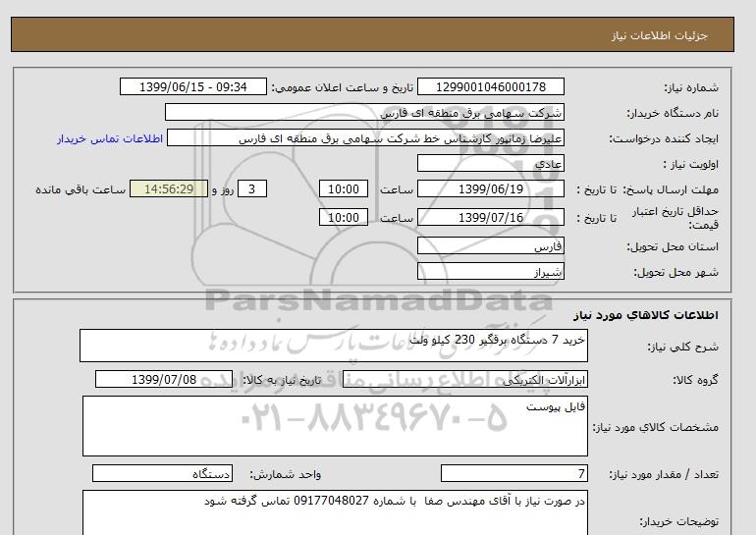Click the label مهلت ارسال پاسخ
This screenshot has height=535, width=756.
tap(673, 189)
